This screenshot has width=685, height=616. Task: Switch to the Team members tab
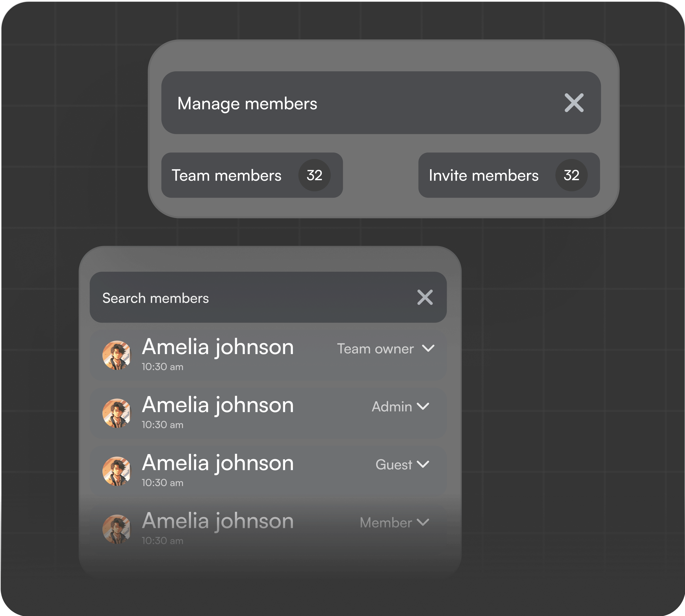[227, 176]
